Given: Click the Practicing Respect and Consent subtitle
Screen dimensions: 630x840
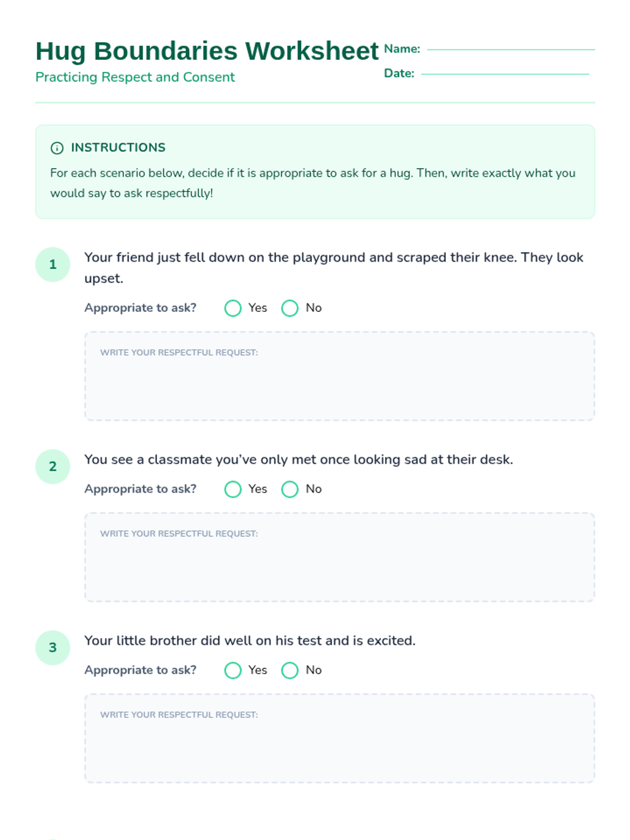Looking at the screenshot, I should click(x=135, y=77).
